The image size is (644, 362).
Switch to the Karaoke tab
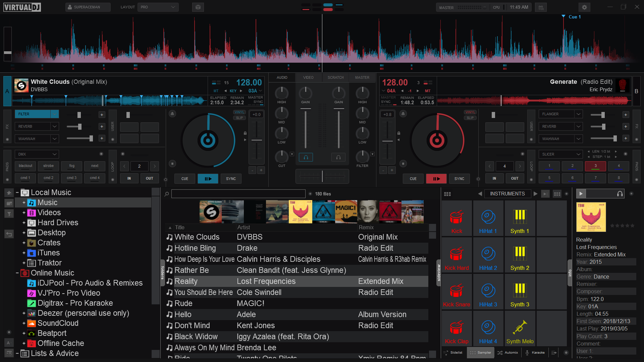point(535,352)
